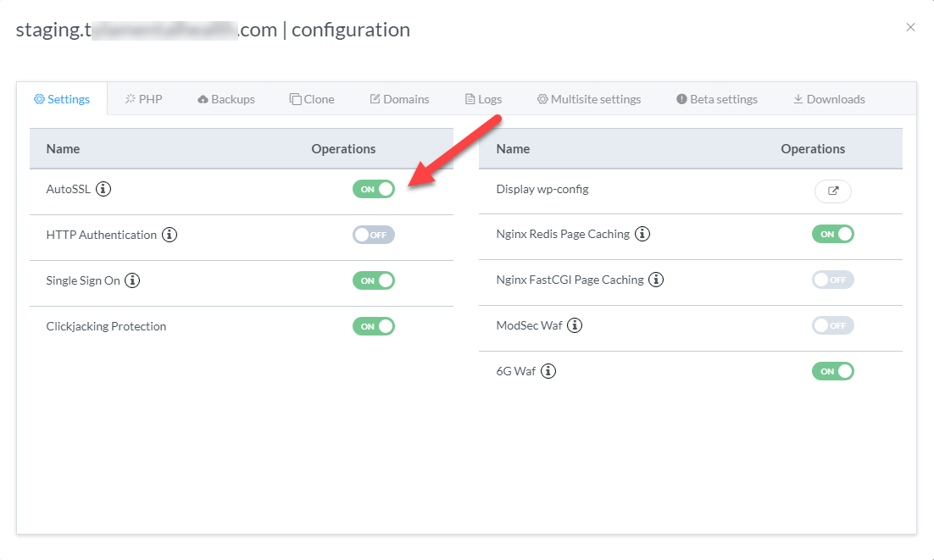
Task: Go to the Multisite settings tab
Action: 589,99
